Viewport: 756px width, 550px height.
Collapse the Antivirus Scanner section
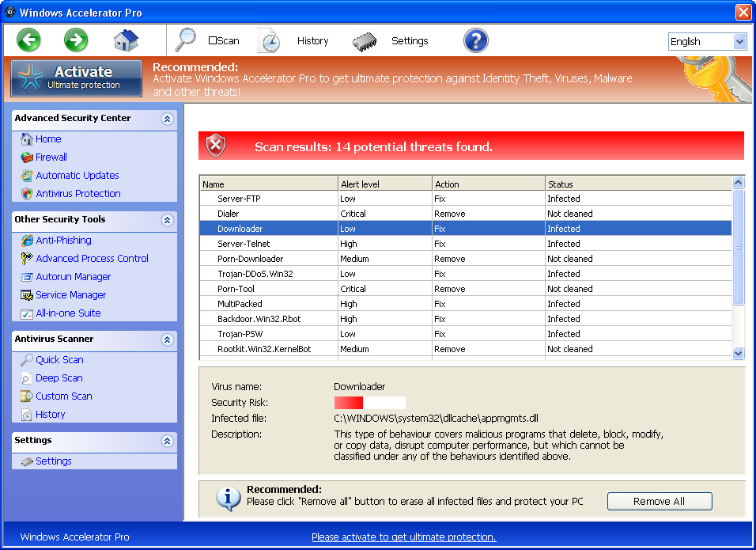(168, 339)
